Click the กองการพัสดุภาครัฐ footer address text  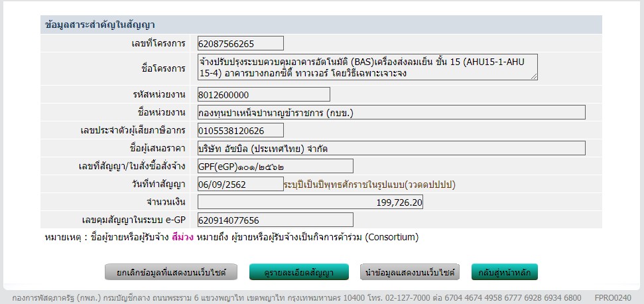[x=292, y=298]
